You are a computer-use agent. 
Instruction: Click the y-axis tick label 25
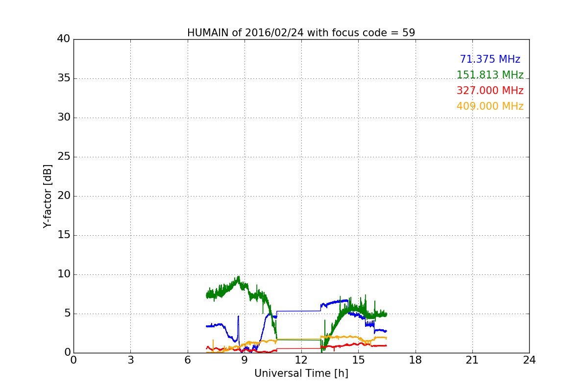click(x=64, y=157)
